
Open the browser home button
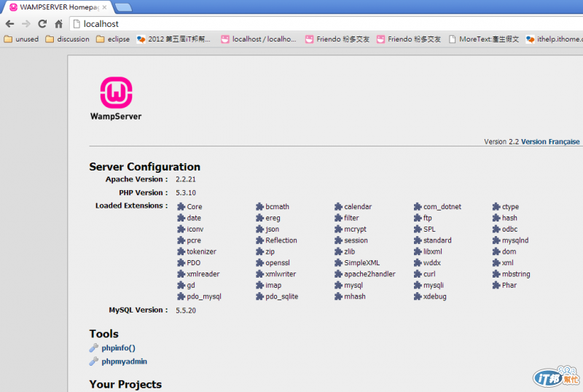tap(59, 24)
